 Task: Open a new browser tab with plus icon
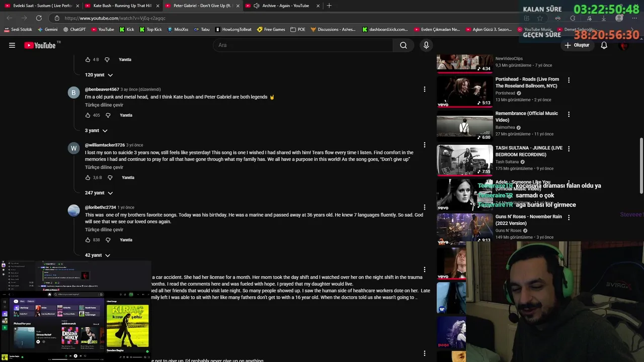(x=329, y=6)
